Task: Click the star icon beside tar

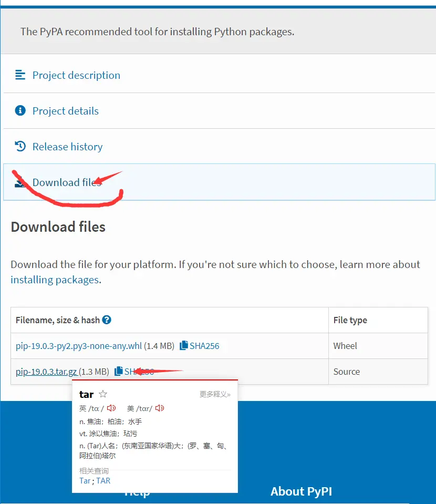Action: [103, 394]
